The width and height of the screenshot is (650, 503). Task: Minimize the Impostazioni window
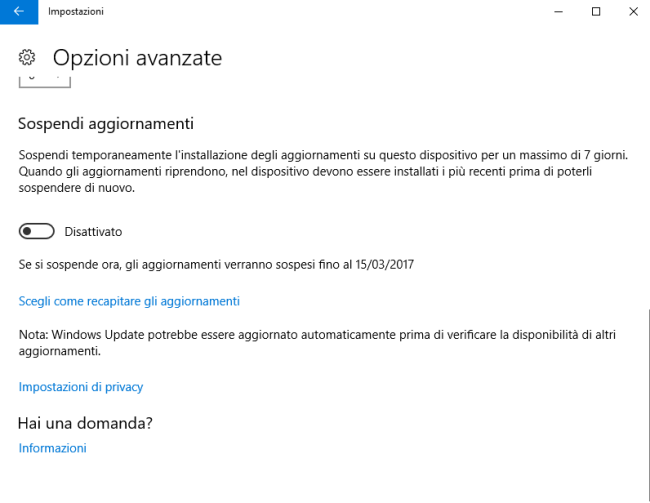[558, 12]
